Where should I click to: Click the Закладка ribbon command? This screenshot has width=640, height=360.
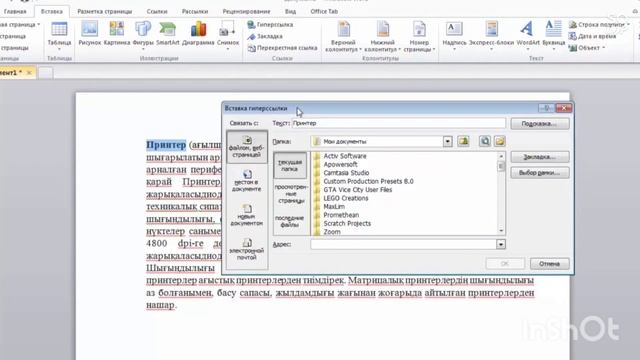tap(265, 36)
